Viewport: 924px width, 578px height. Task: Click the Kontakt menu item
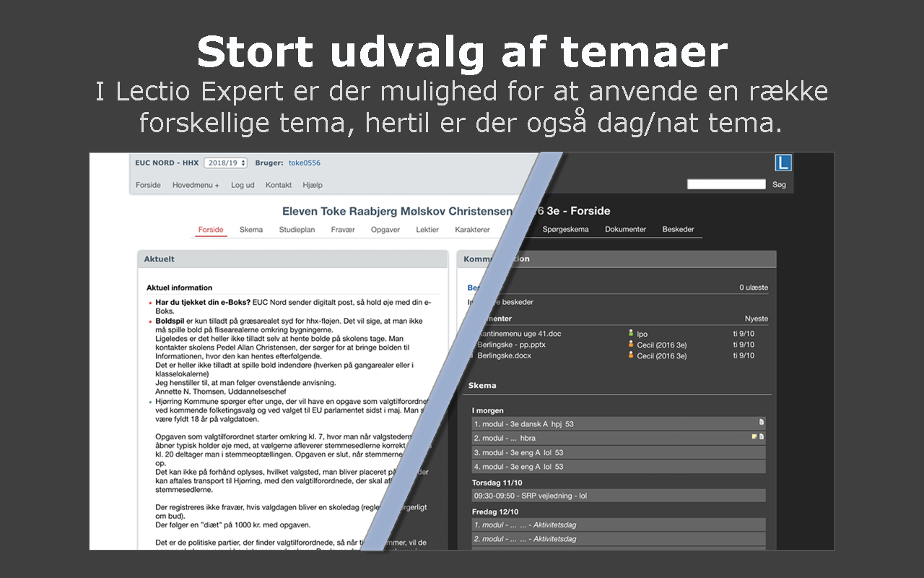[x=279, y=185]
